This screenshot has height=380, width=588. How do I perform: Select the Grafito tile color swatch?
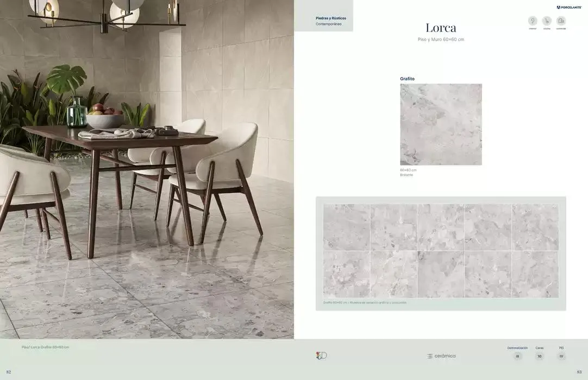click(x=441, y=124)
